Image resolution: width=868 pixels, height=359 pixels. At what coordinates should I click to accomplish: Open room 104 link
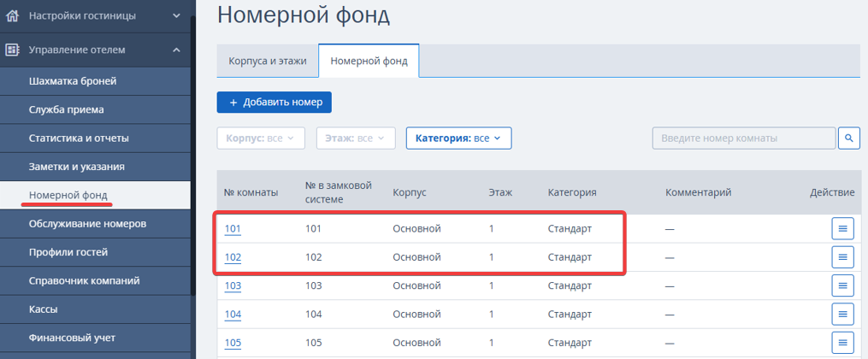point(233,315)
